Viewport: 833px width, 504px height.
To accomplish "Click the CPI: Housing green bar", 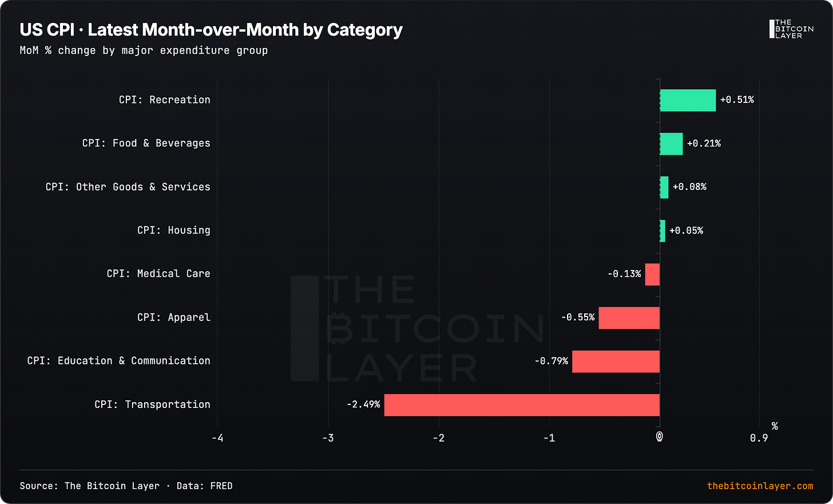I will point(663,231).
